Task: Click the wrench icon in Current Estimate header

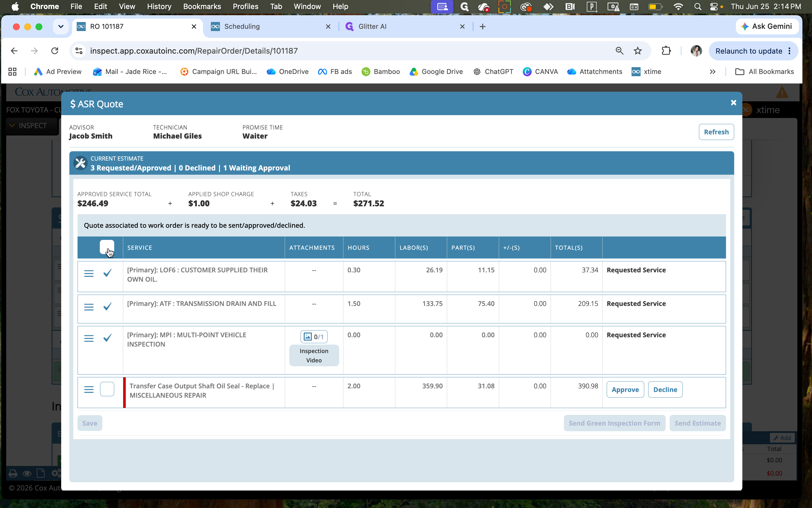Action: pos(81,163)
